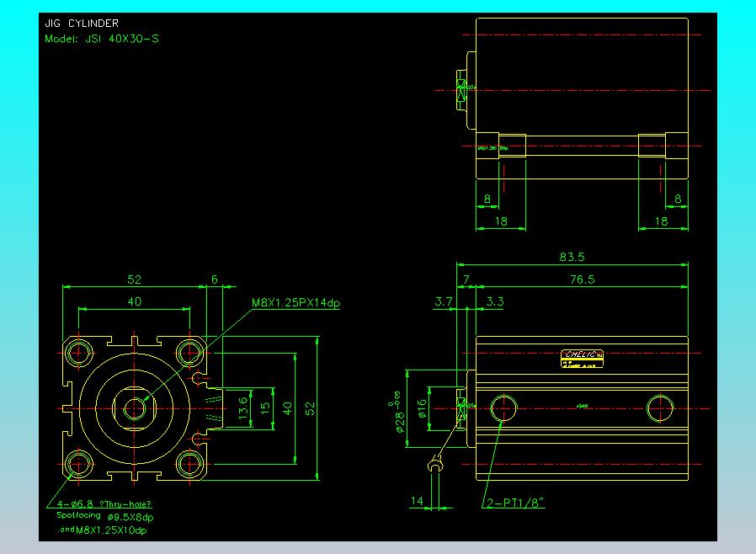Screen dimensions: 756x554
Task: Click the horizontal 40 hole-spacing dimension
Action: [x=135, y=301]
